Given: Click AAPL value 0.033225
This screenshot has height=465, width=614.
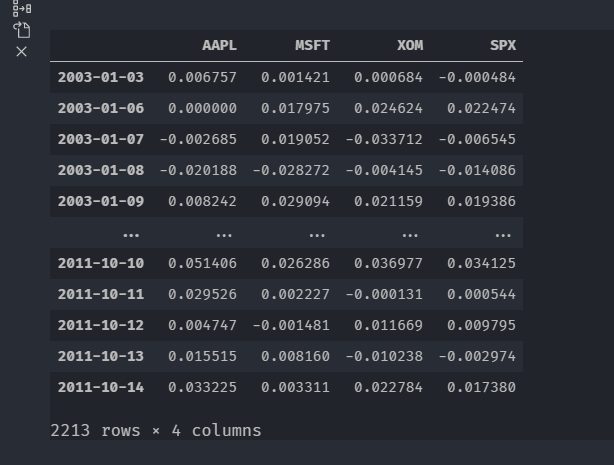Looking at the screenshot, I should (202, 387).
